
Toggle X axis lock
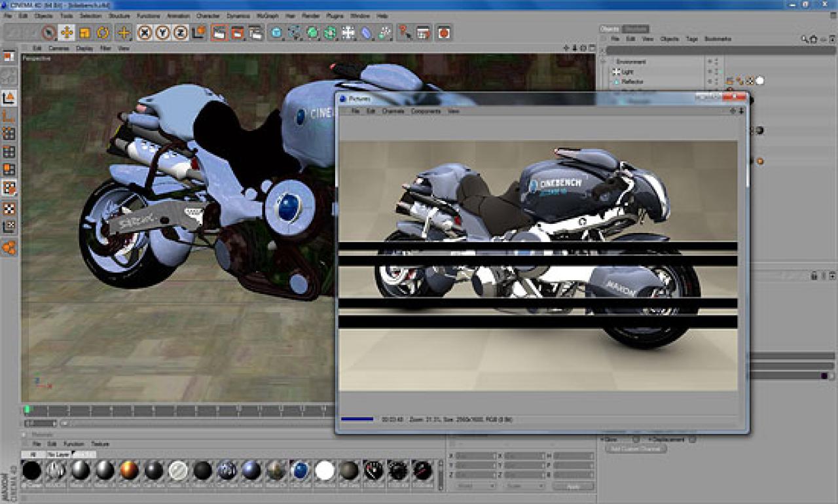click(x=145, y=32)
